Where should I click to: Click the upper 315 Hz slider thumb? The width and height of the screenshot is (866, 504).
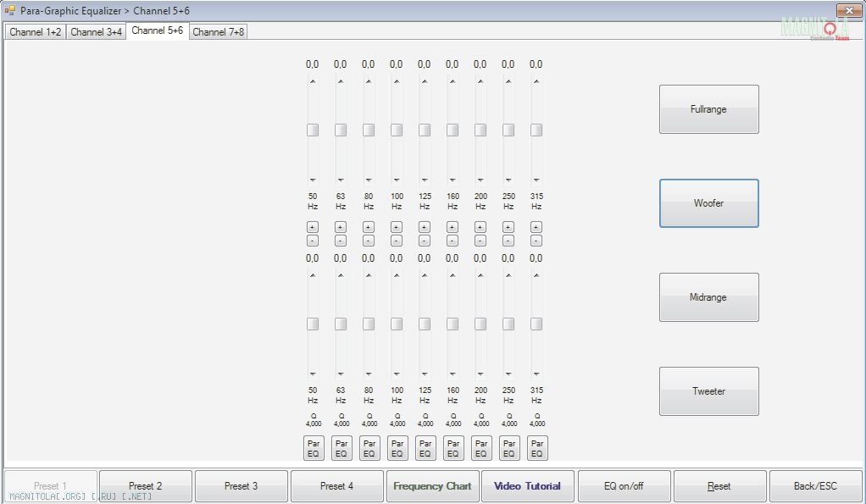[536, 130]
